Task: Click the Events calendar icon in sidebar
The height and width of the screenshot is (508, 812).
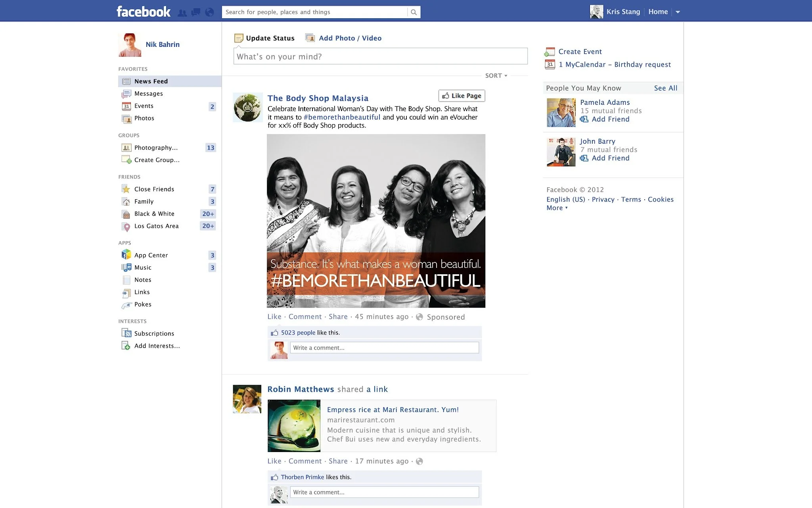Action: point(126,106)
